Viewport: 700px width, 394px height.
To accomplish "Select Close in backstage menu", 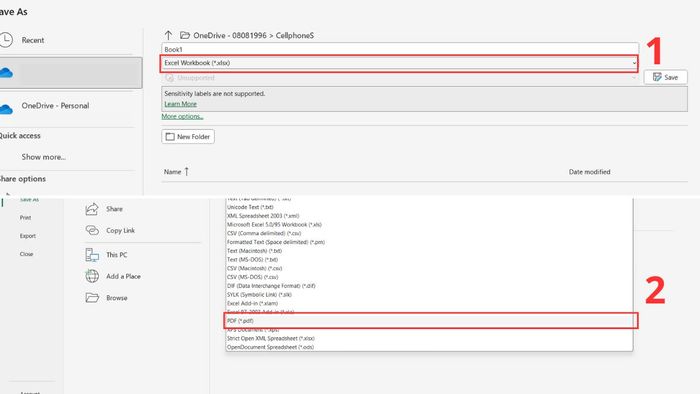I will tap(26, 254).
